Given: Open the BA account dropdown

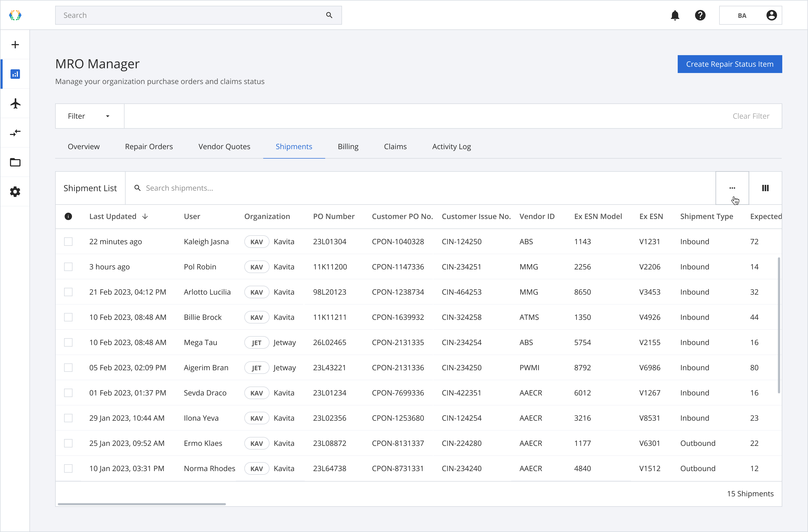Looking at the screenshot, I should tap(750, 15).
